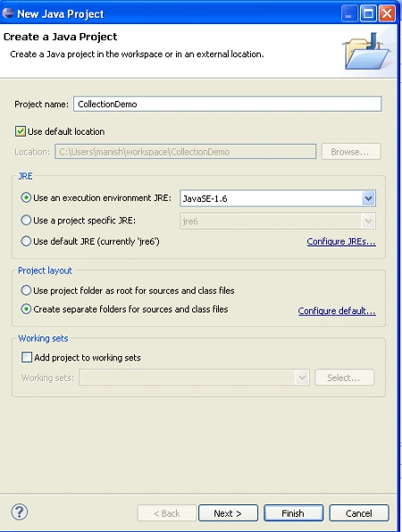
Task: Select project folder as root option
Action: click(26, 291)
